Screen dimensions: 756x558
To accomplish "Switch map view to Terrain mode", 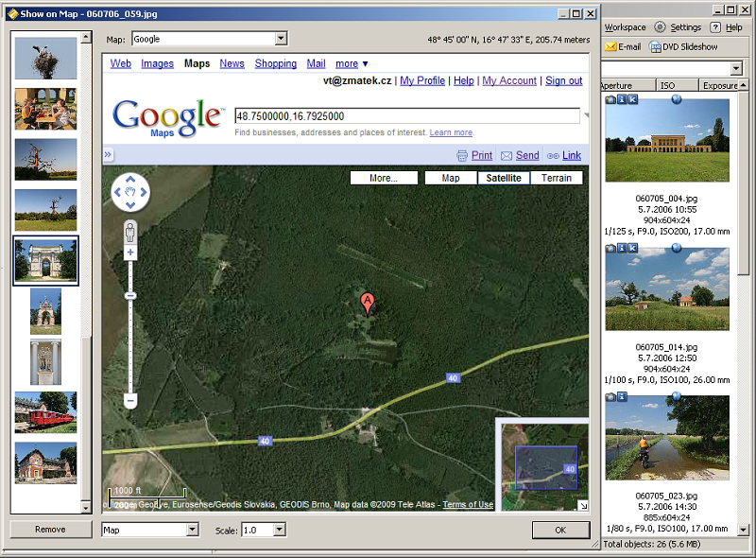I will point(556,178).
